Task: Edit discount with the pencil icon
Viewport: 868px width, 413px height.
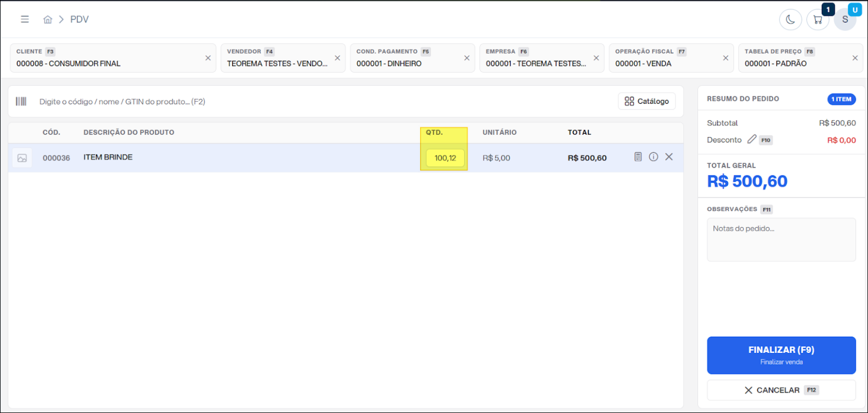Action: coord(752,139)
